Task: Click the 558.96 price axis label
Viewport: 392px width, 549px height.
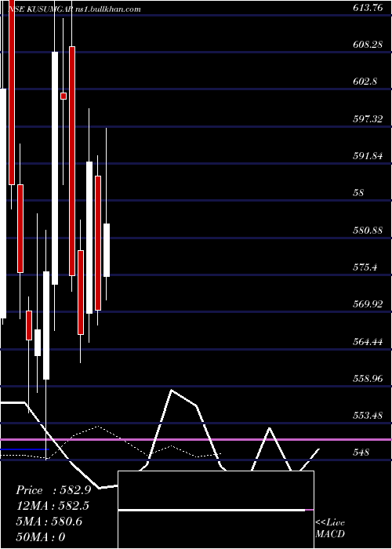Action: coord(368,379)
